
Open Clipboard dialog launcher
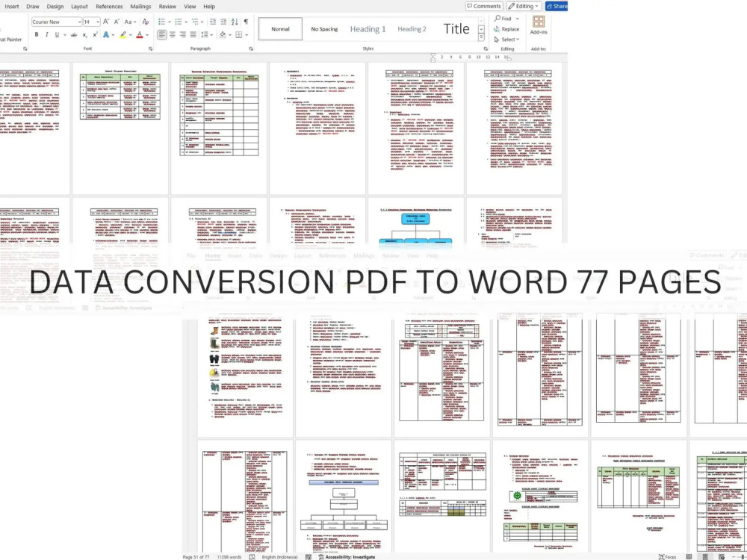25,49
